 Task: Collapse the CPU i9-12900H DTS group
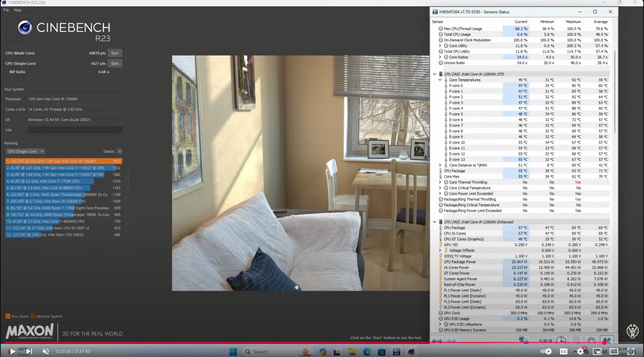(434, 74)
